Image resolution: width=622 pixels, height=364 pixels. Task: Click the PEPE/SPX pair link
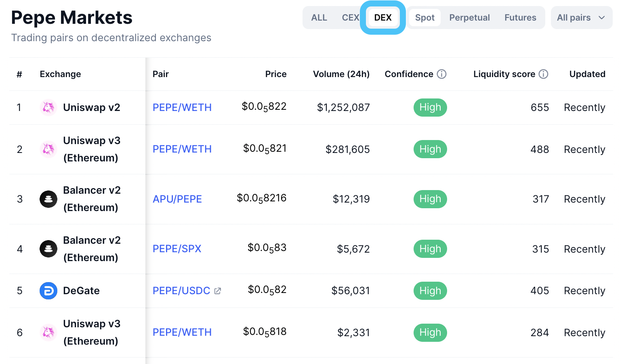[177, 249]
